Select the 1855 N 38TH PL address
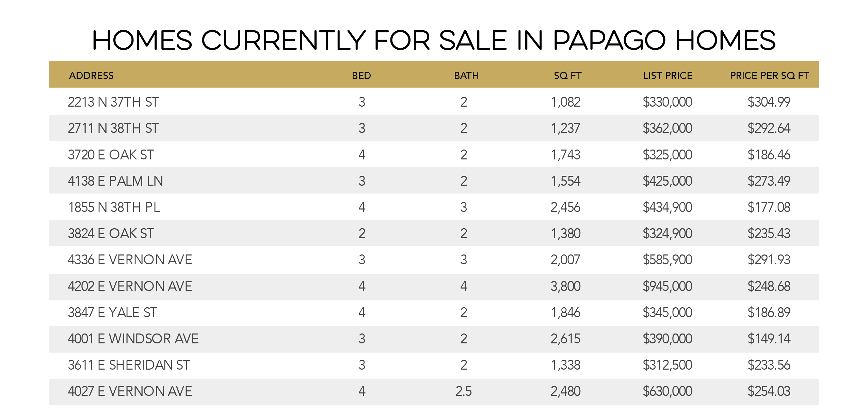This screenshot has width=868, height=419. pos(114,207)
